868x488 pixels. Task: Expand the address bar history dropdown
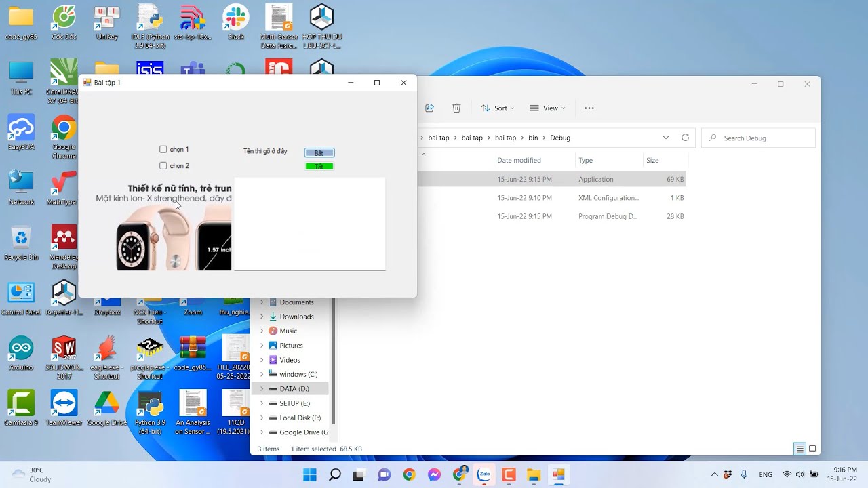[665, 138]
